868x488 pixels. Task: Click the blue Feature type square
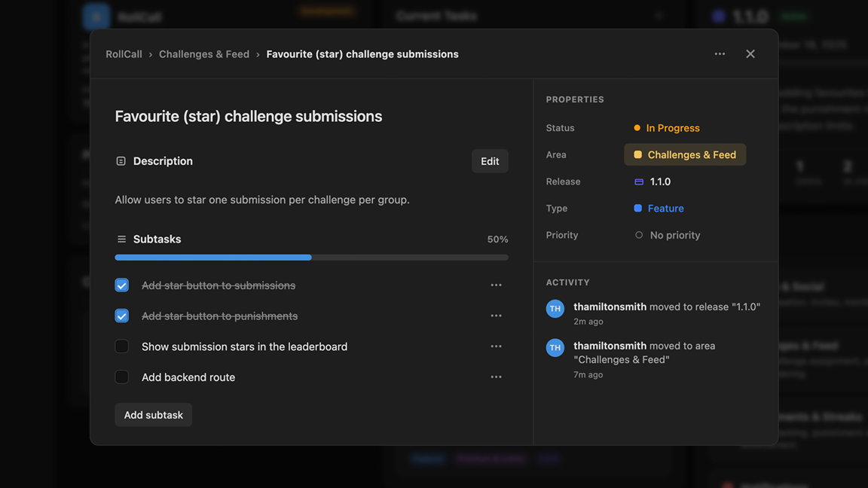(x=637, y=208)
